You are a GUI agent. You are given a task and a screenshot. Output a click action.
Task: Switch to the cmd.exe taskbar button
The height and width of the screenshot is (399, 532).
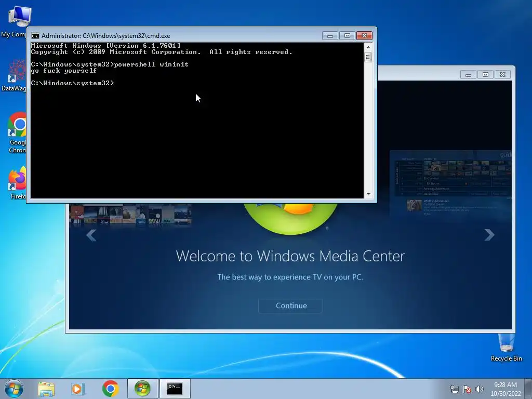(x=175, y=389)
